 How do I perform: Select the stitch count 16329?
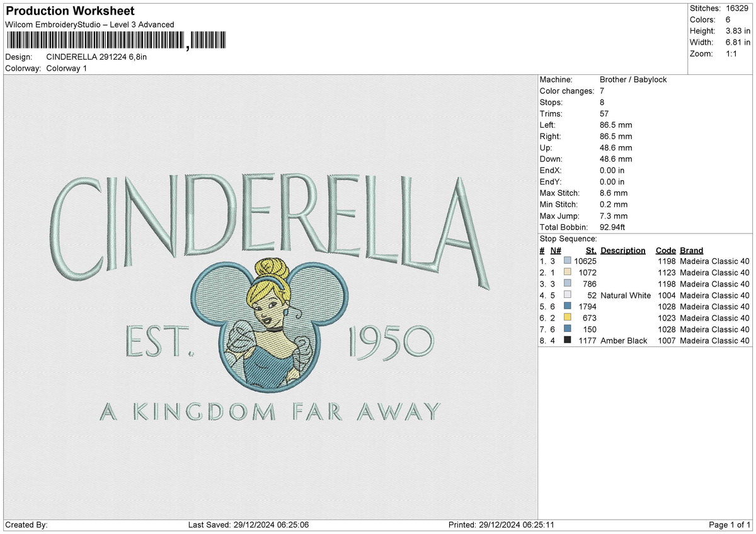[738, 8]
